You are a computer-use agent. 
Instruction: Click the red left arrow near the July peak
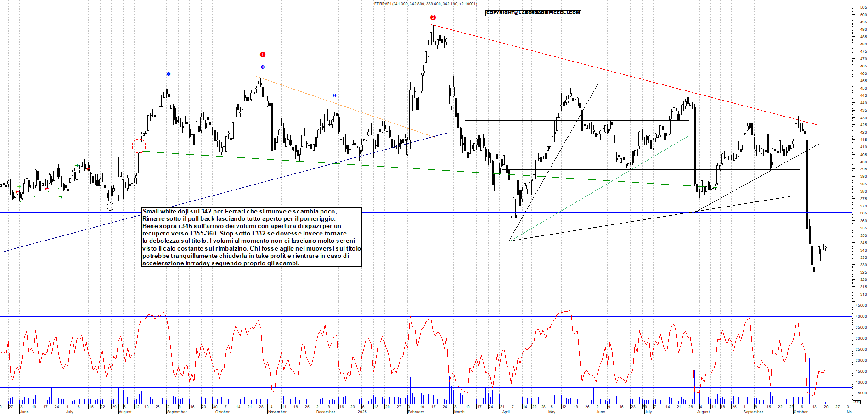point(88,169)
